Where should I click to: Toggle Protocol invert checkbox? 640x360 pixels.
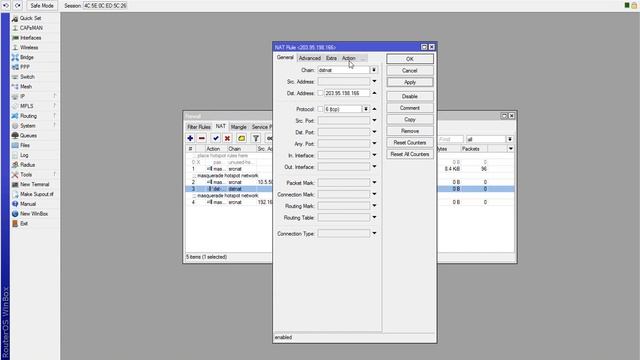click(x=320, y=109)
